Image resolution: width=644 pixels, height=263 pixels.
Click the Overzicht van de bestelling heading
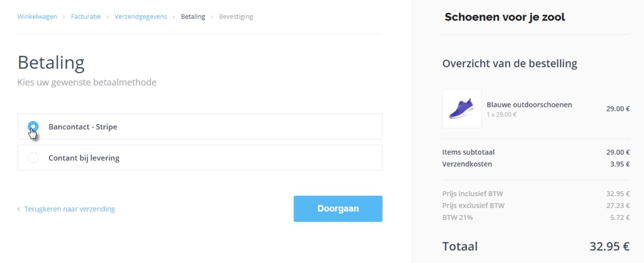pyautogui.click(x=509, y=64)
